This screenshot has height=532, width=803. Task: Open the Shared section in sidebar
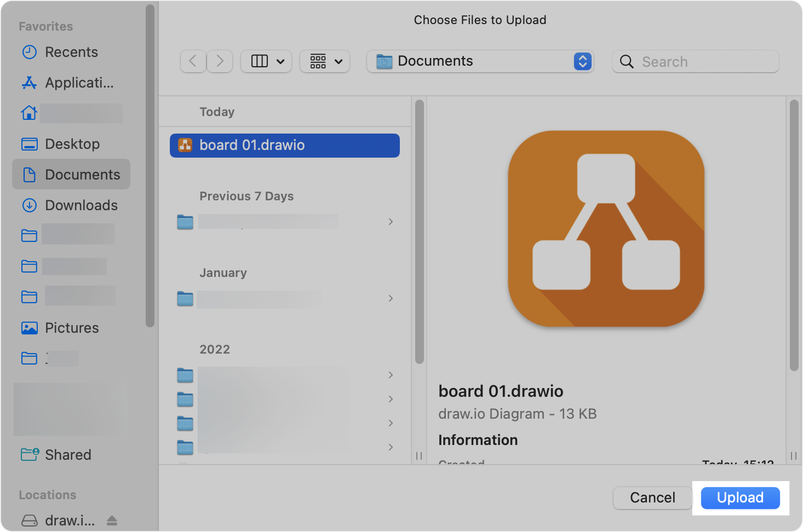point(67,454)
